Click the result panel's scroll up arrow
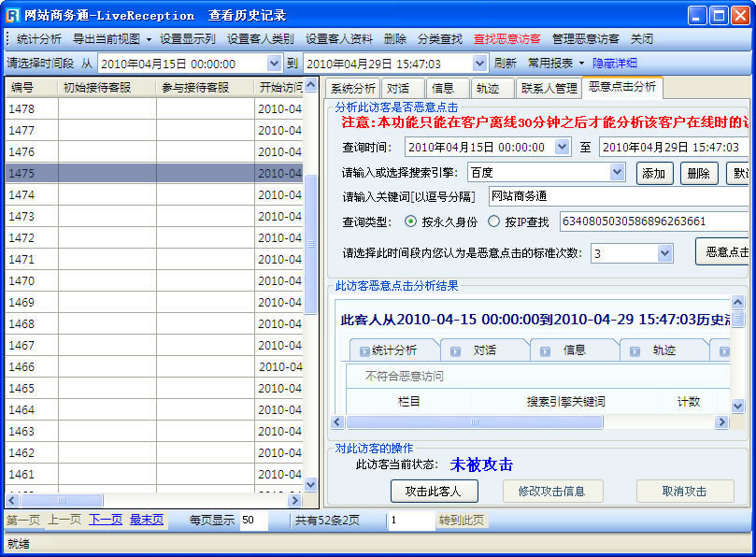756x557 pixels. (737, 303)
